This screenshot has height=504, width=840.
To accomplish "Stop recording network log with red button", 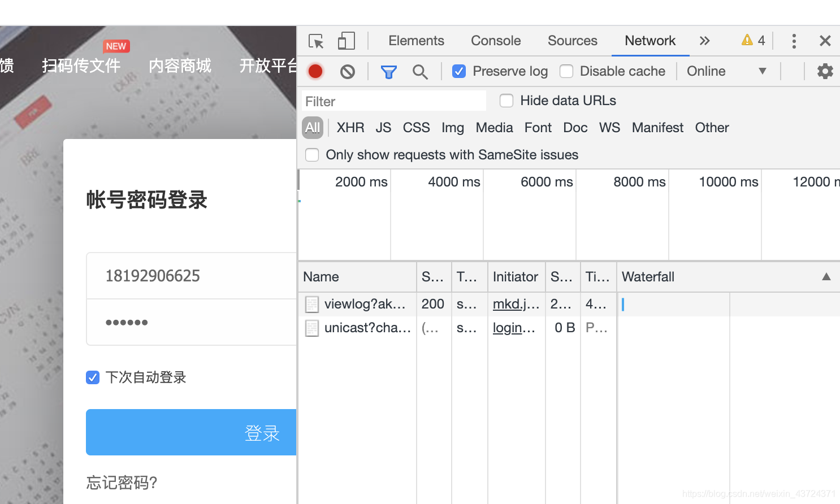I will [315, 71].
